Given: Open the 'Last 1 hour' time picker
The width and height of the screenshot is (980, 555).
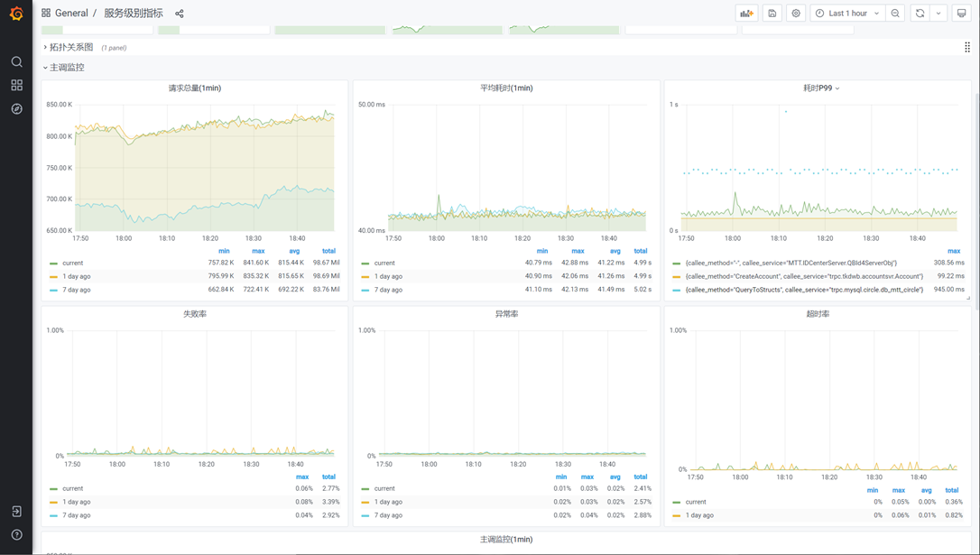Looking at the screenshot, I should pyautogui.click(x=847, y=14).
